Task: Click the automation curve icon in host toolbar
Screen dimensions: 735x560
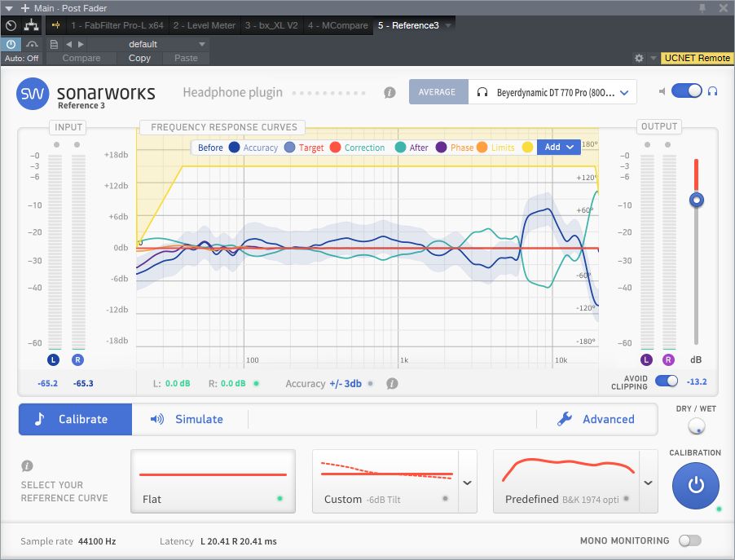Action: click(x=32, y=44)
